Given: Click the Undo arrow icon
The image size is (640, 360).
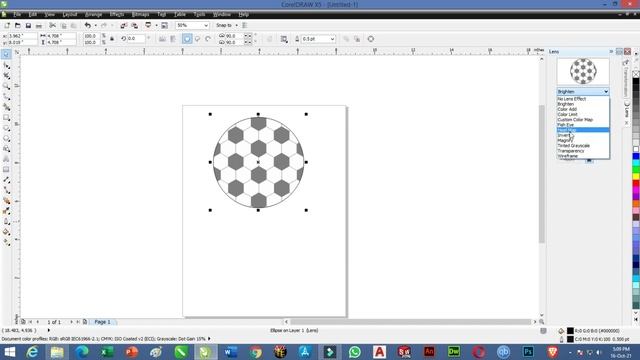Looking at the screenshot, I should tap(87, 25).
